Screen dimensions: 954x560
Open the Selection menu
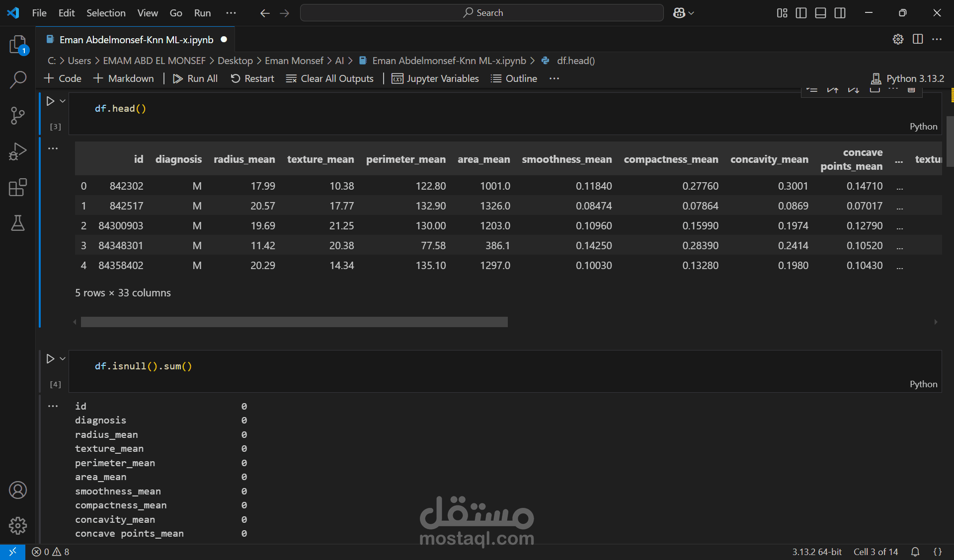coord(106,13)
